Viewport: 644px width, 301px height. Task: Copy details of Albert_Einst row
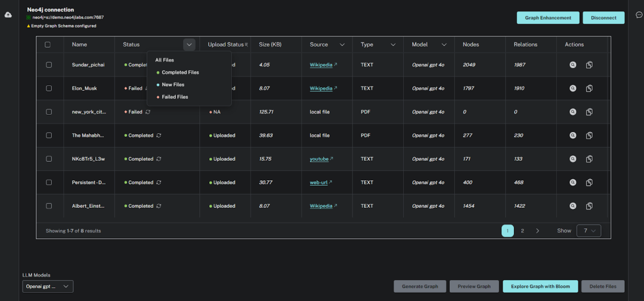click(x=589, y=206)
